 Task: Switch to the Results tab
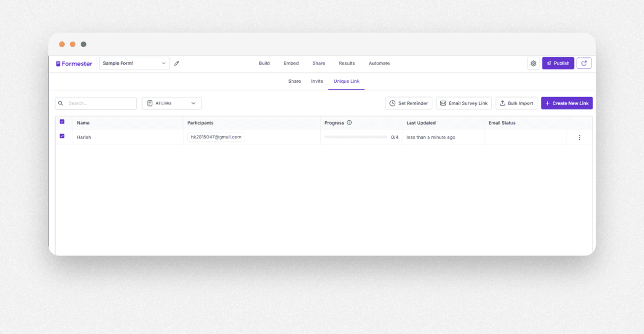pyautogui.click(x=346, y=63)
